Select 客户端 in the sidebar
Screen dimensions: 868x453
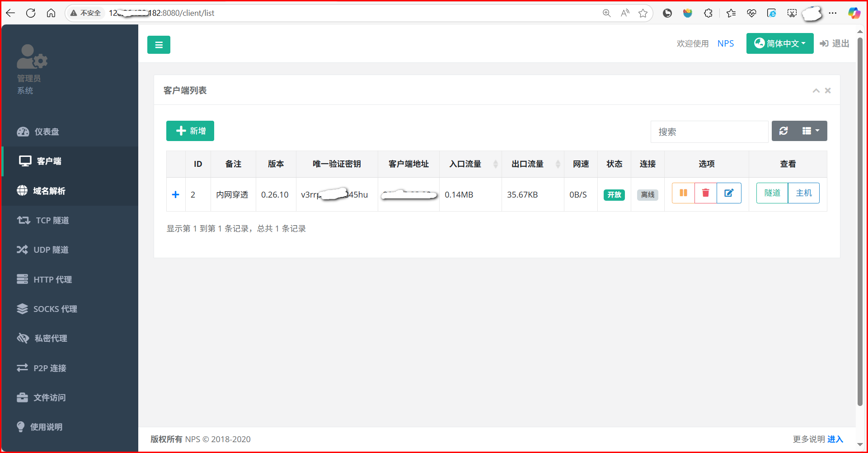pos(70,161)
